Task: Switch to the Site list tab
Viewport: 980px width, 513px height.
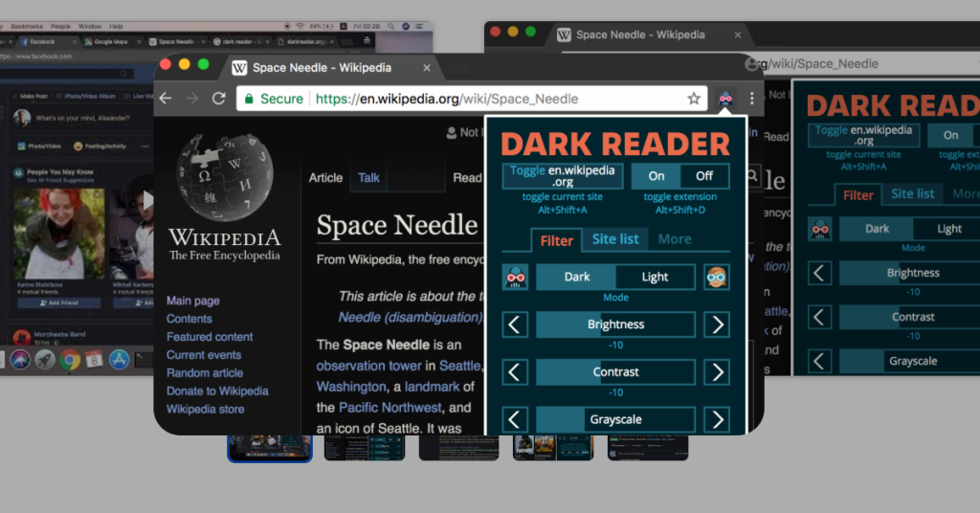Action: [615, 239]
